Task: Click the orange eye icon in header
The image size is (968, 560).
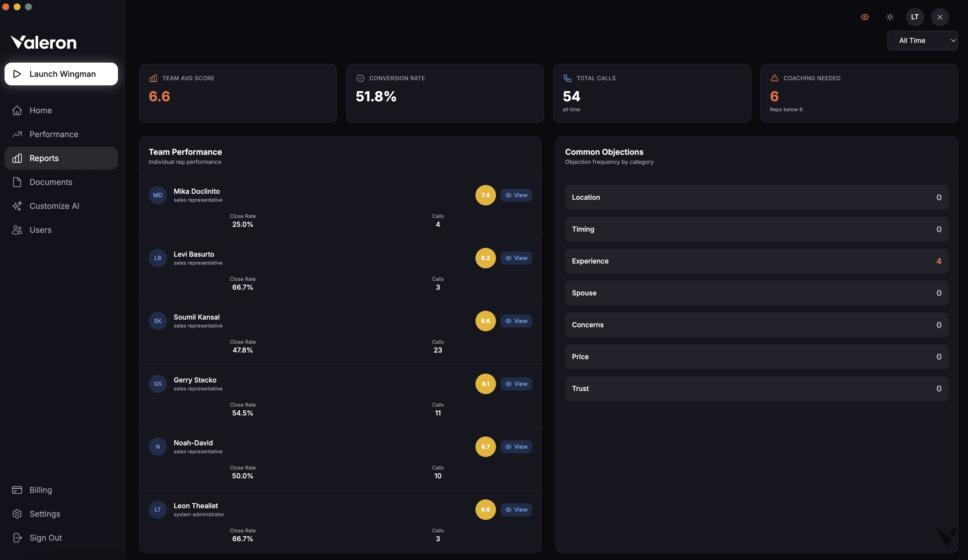Action: point(865,17)
